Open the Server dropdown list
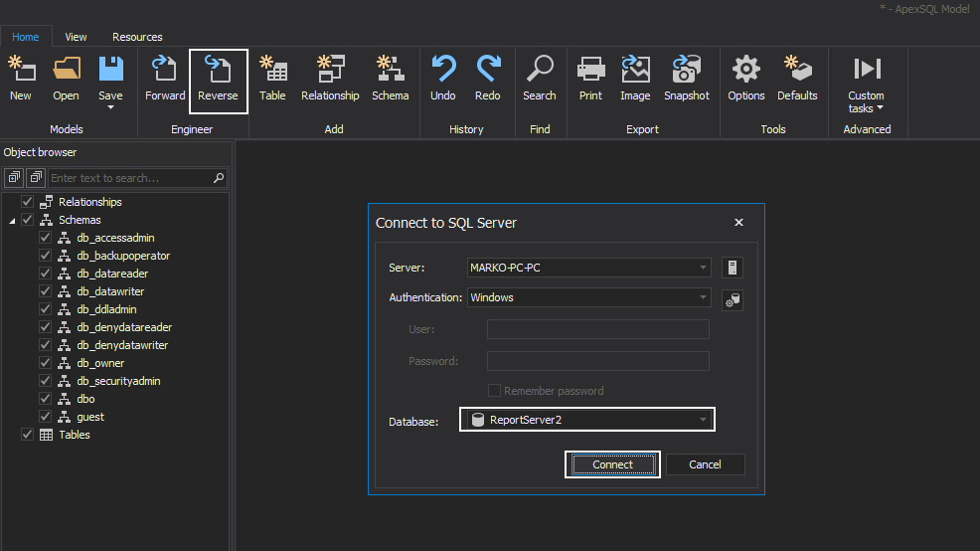Screen dimensions: 980x551 (x=703, y=268)
